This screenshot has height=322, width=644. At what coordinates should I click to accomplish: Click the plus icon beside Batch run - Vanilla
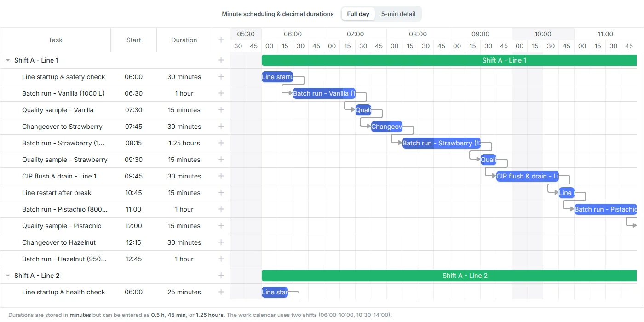point(221,93)
